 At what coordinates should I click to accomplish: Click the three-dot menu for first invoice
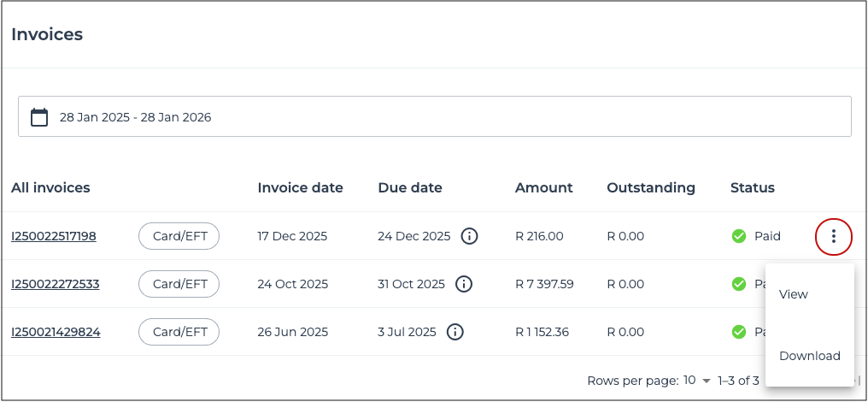tap(834, 236)
